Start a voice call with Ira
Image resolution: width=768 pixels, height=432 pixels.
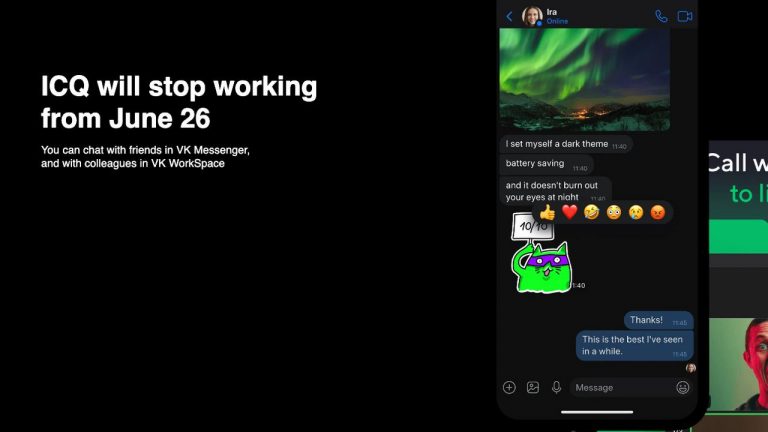click(x=661, y=16)
